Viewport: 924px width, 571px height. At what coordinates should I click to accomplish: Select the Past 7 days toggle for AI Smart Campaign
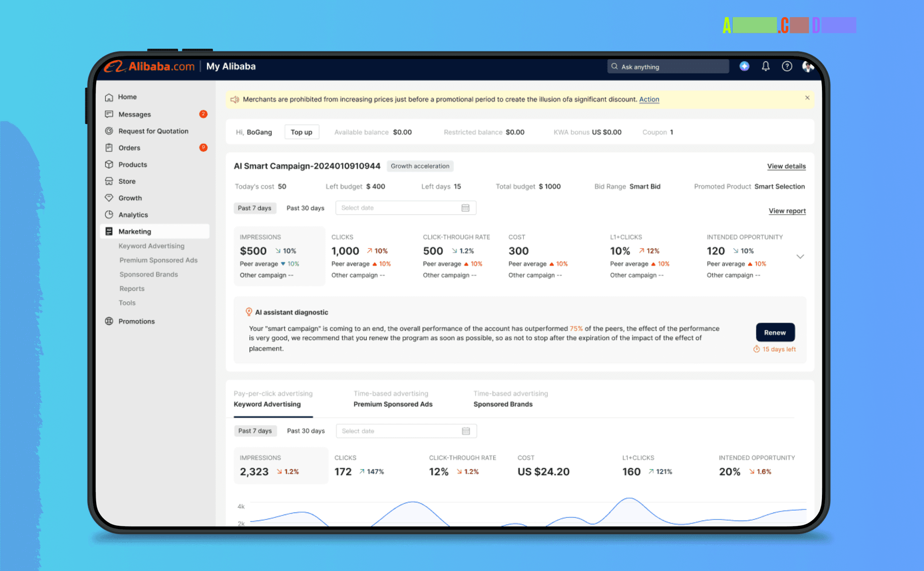(254, 208)
